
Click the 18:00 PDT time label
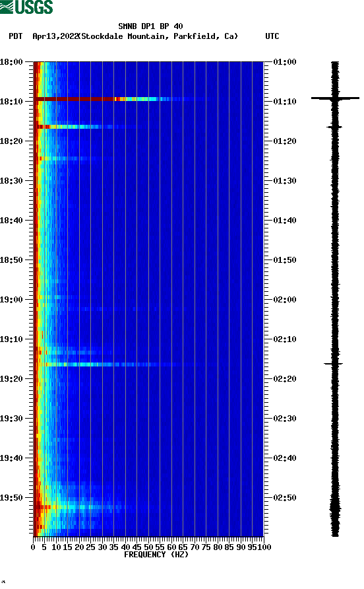pyautogui.click(x=11, y=62)
